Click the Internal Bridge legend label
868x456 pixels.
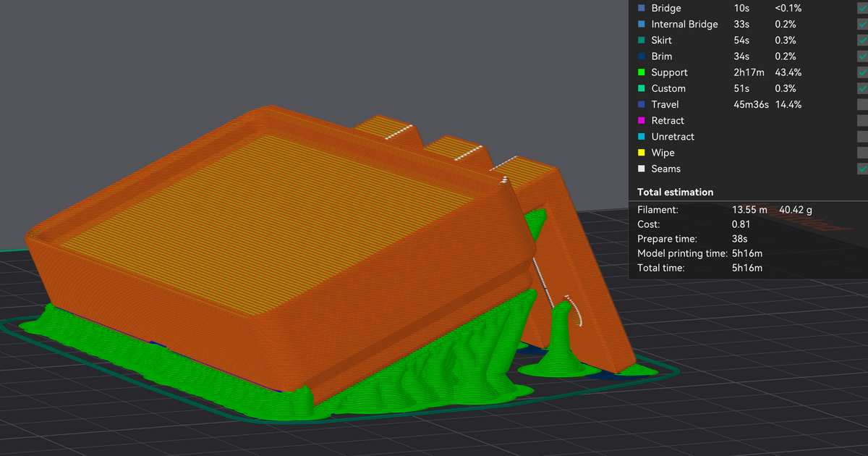(x=684, y=25)
